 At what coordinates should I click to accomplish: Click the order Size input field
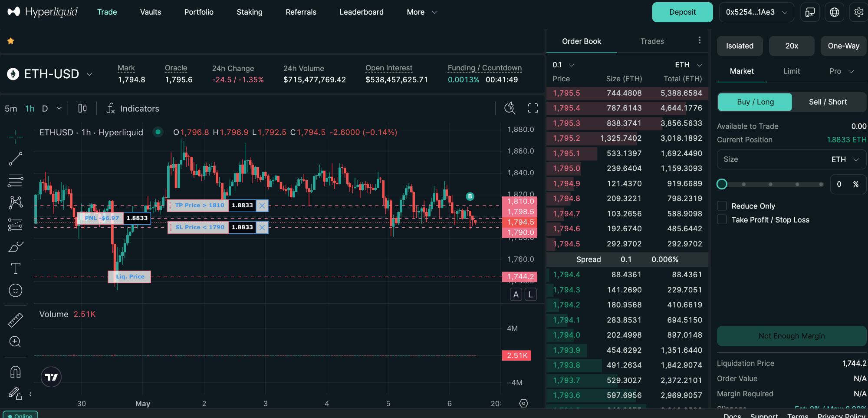792,159
